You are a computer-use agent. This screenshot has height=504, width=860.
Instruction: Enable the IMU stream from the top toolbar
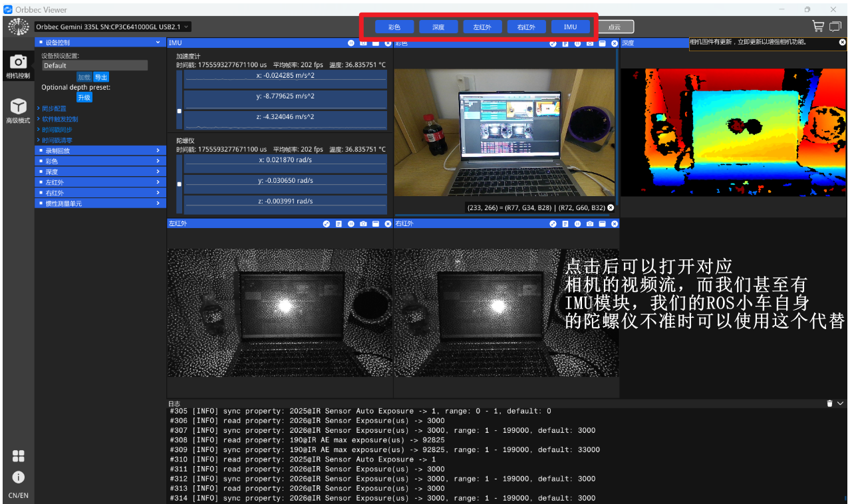click(571, 27)
